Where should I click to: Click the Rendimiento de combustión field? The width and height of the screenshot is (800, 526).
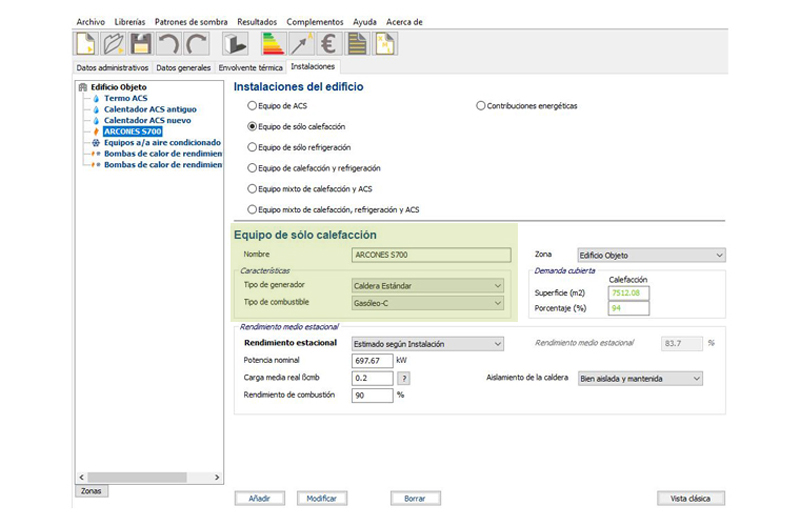(372, 395)
